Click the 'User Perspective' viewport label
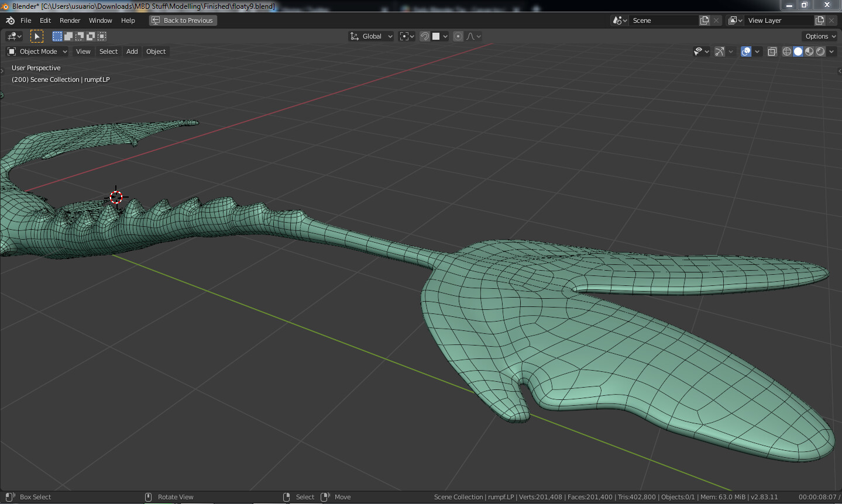Viewport: 842px width, 504px height. point(36,68)
